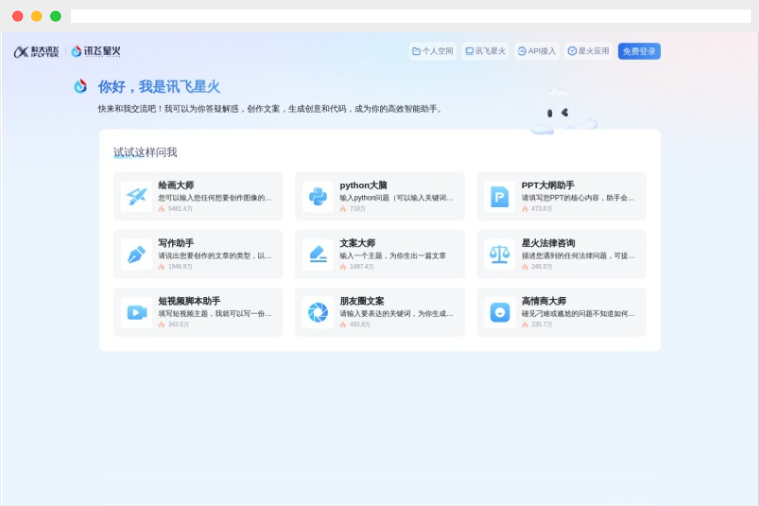Click the description text under 朋友圈文案
Image resolution: width=759 pixels, height=506 pixels.
point(396,314)
